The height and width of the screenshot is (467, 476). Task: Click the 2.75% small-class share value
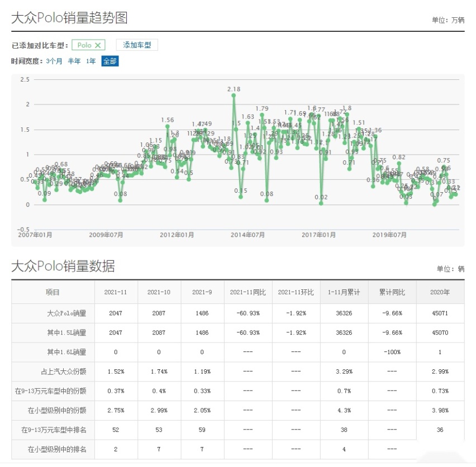point(116,410)
